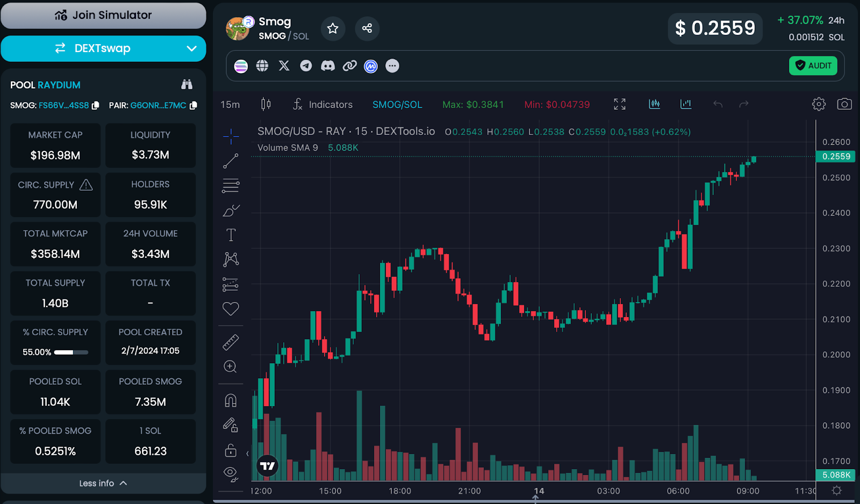
Task: Open the Smog website globe icon
Action: tap(262, 66)
